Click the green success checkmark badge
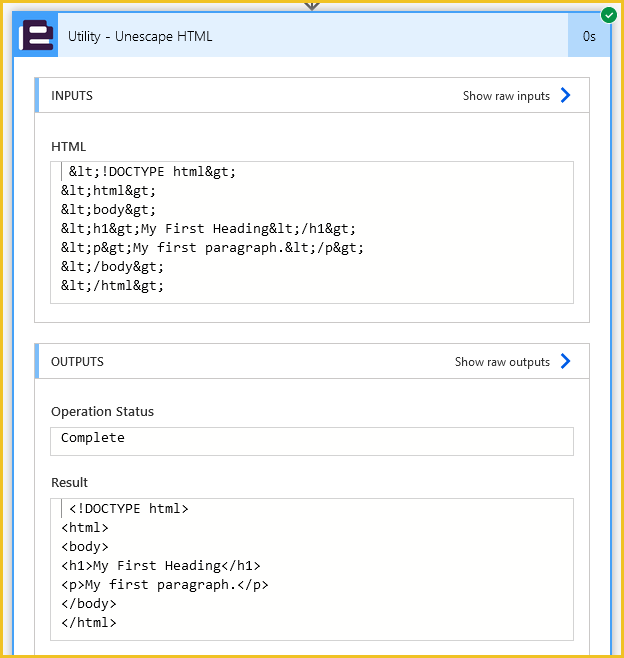Screen dimensions: 624x658 (608, 15)
